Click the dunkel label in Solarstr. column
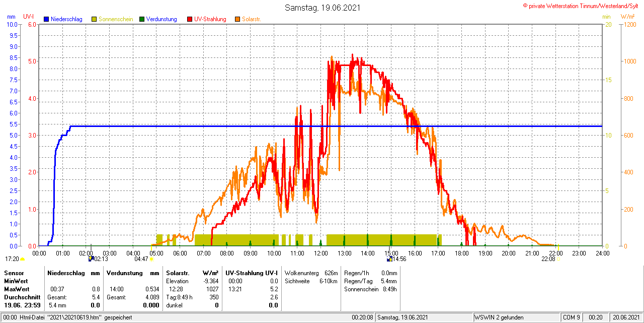Screen dimensions: 644x323 (x=174, y=305)
